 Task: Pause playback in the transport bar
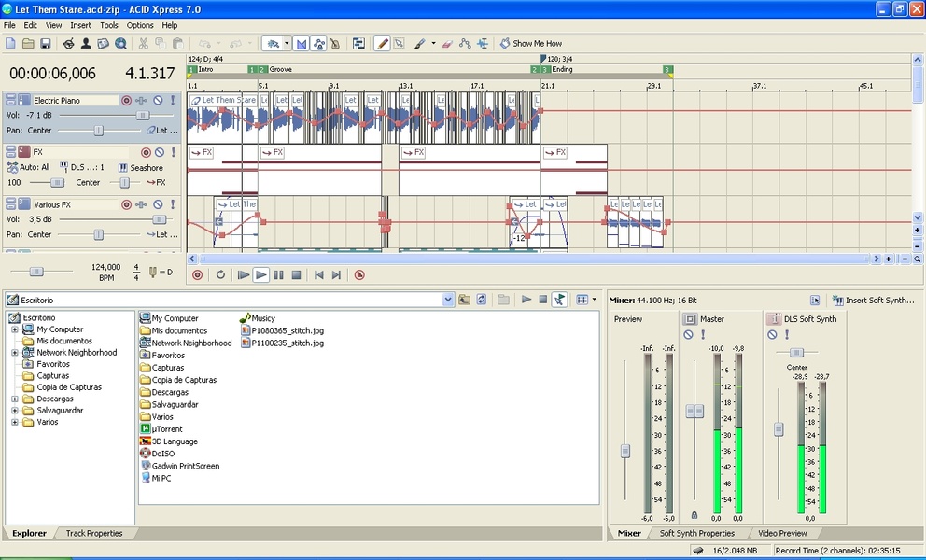[x=279, y=274]
